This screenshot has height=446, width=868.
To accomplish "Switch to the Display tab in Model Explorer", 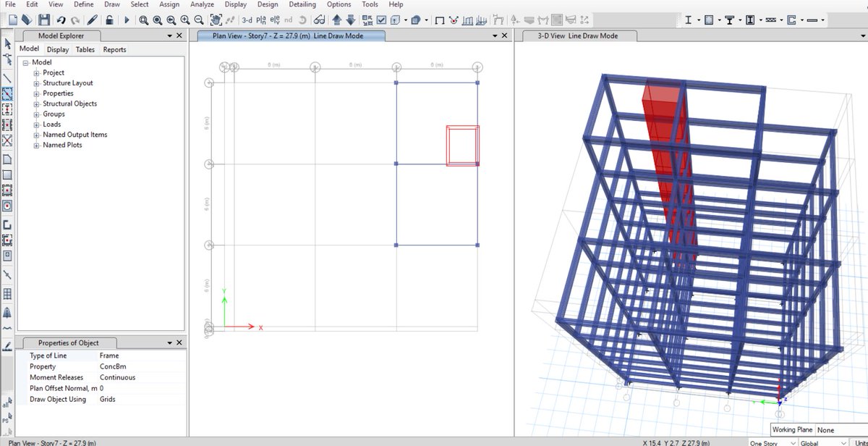I will [x=58, y=49].
